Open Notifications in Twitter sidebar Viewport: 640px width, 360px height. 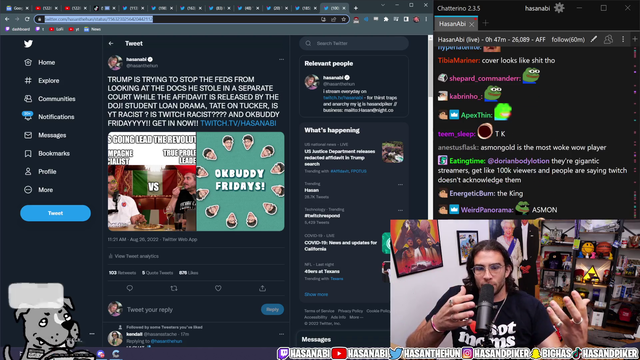[x=49, y=117]
